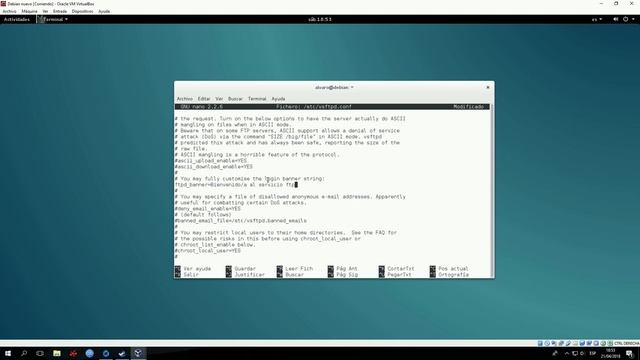Open VirtualBox Máquina menu

tap(29, 11)
